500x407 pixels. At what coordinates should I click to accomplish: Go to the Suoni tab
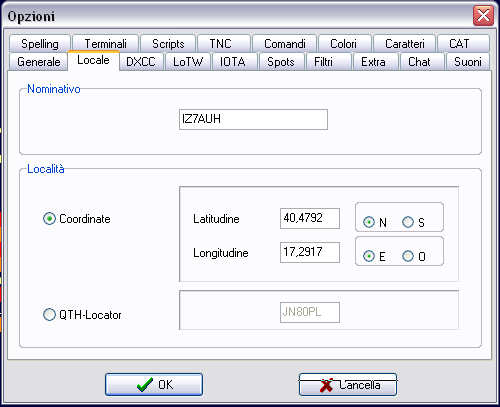(x=468, y=62)
